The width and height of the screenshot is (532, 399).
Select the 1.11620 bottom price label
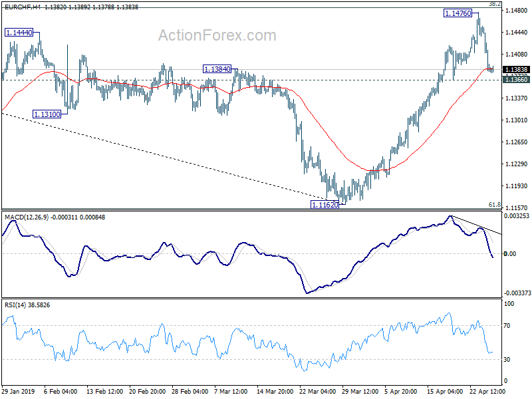pos(325,205)
